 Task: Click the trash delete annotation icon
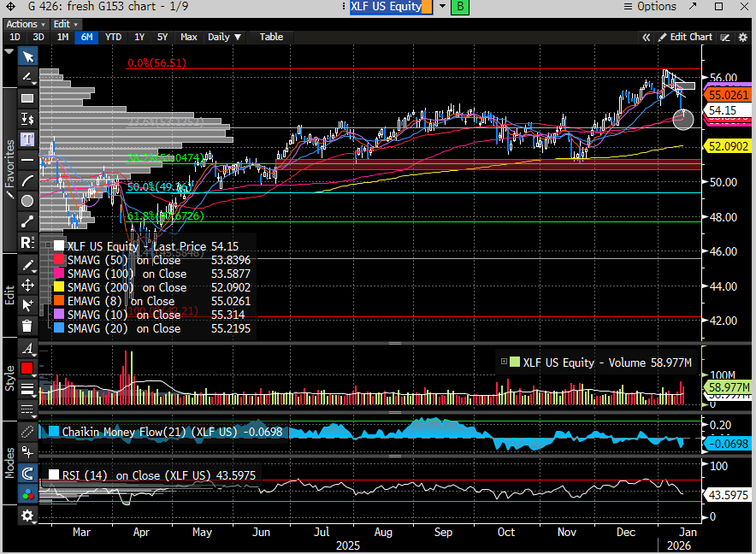coord(27,325)
